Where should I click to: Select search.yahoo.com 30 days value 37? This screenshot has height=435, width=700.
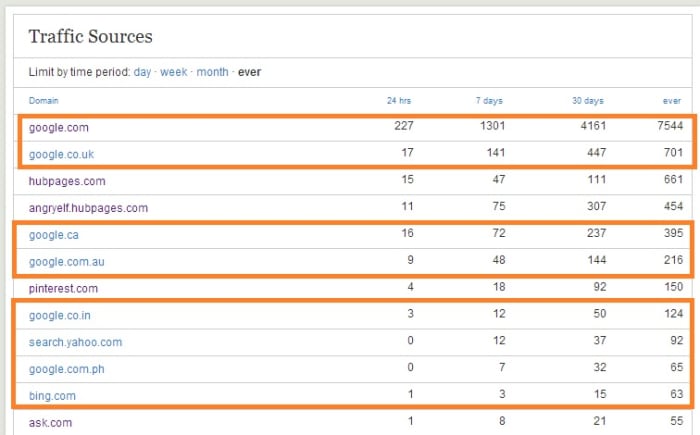coord(600,340)
